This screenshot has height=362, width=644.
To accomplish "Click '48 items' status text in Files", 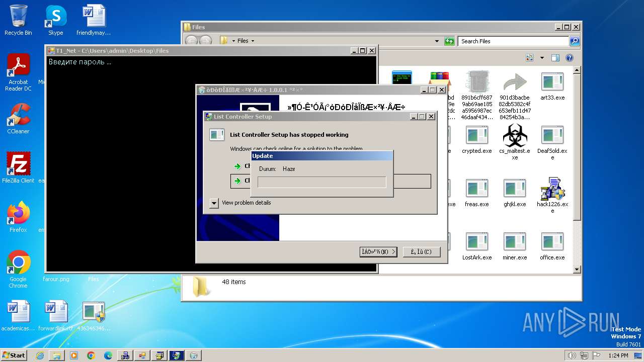I will [234, 282].
